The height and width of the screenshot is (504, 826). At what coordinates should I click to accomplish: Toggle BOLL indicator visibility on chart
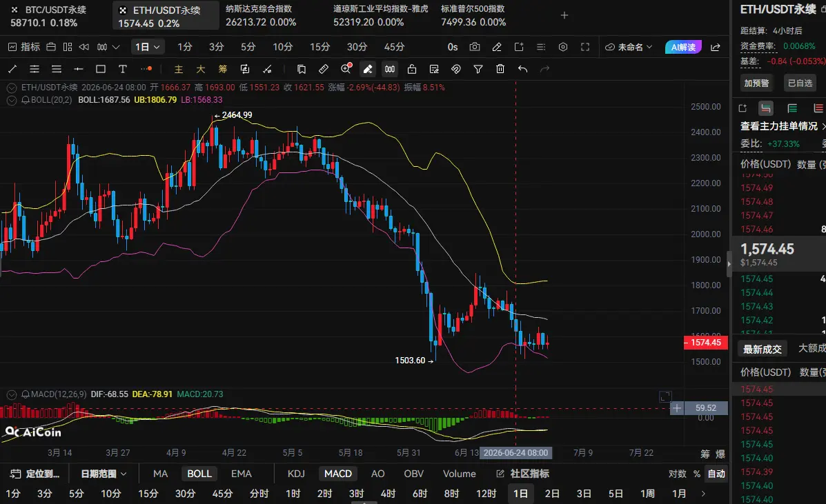pos(12,100)
